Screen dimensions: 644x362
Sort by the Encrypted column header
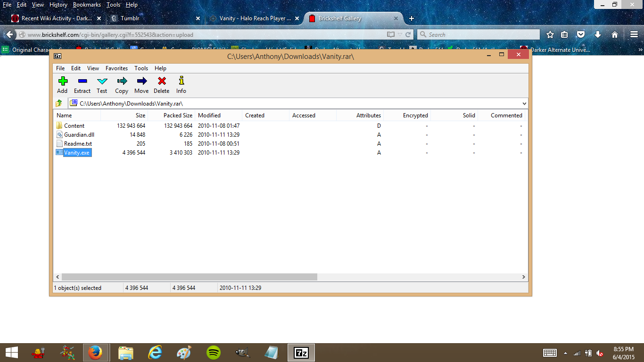click(407, 115)
